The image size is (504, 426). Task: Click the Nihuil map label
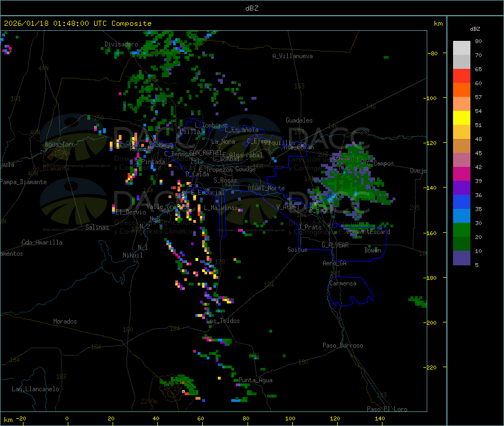pos(133,255)
